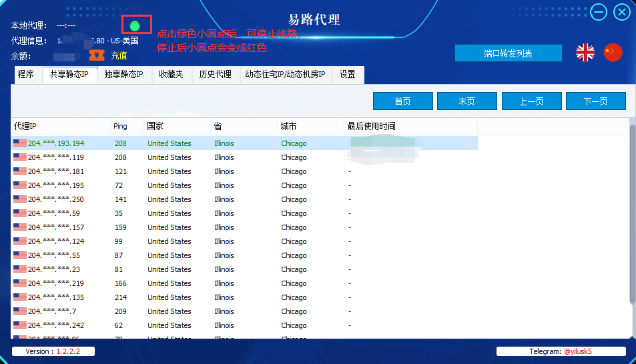Screen dimensions: 636x364
Task: Close the 易路代理 window
Action: pyautogui.click(x=622, y=12)
